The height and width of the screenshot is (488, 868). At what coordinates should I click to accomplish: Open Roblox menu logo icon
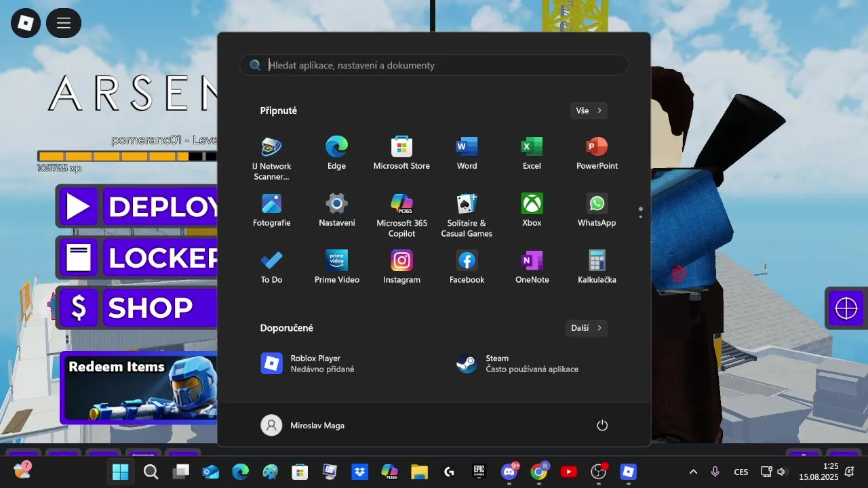click(25, 23)
